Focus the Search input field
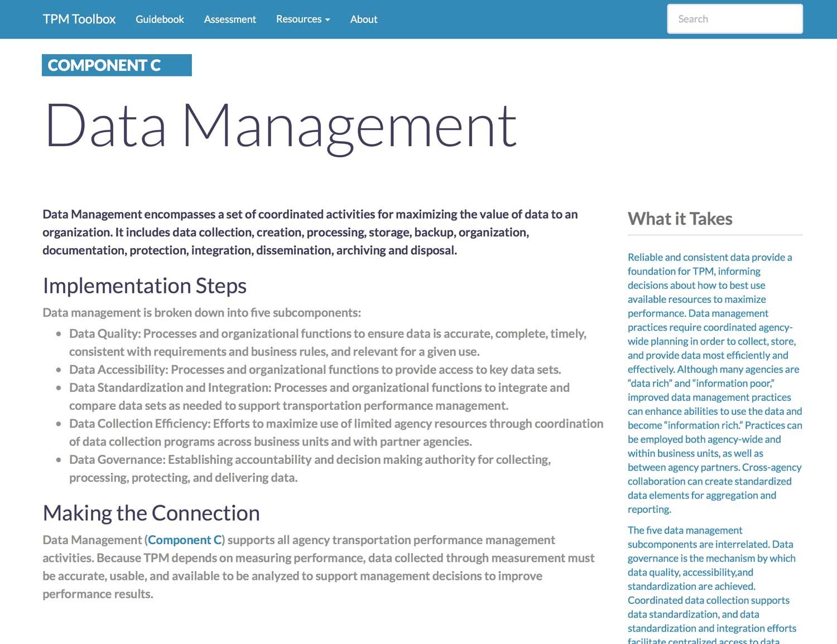The image size is (837, 644). click(x=735, y=19)
